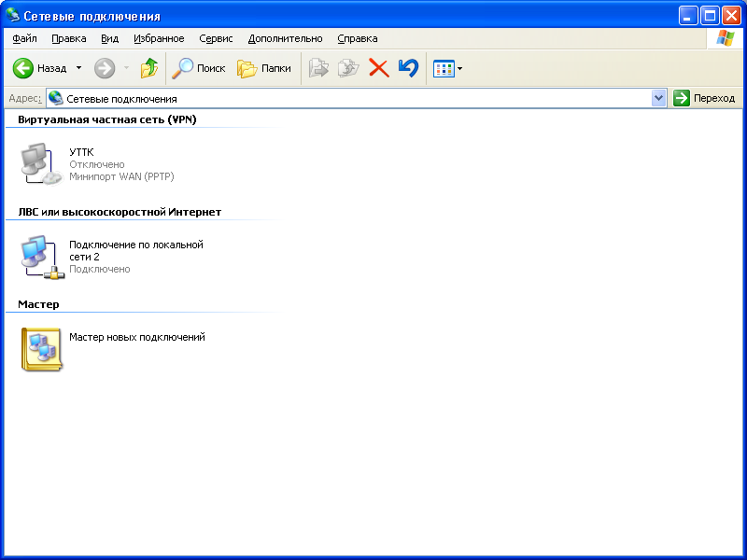The height and width of the screenshot is (560, 747).
Task: Click Мастер новых подключений label
Action: 137,337
